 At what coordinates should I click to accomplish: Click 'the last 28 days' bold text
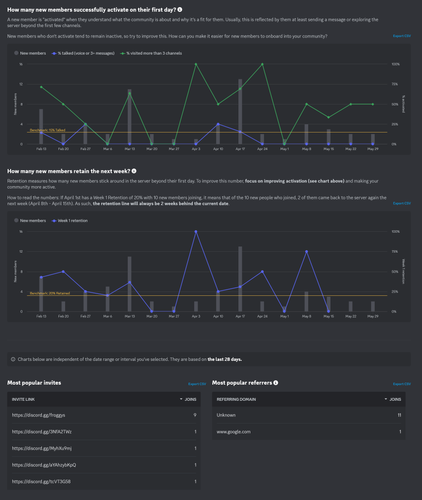click(225, 359)
